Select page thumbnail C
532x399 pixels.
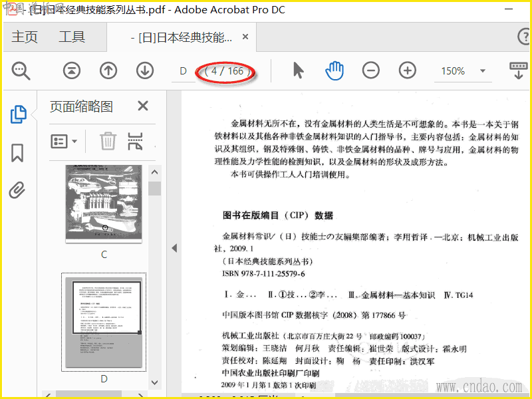coord(104,203)
